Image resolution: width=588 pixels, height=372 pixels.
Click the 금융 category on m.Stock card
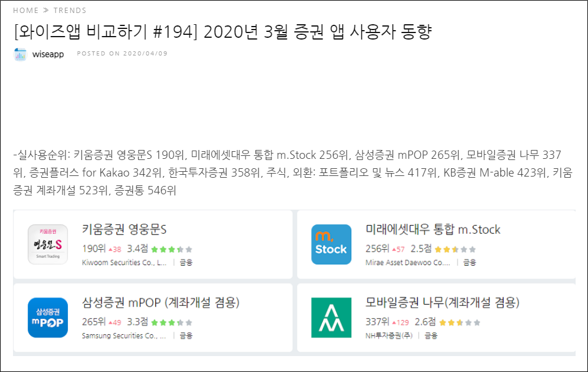[x=469, y=263]
